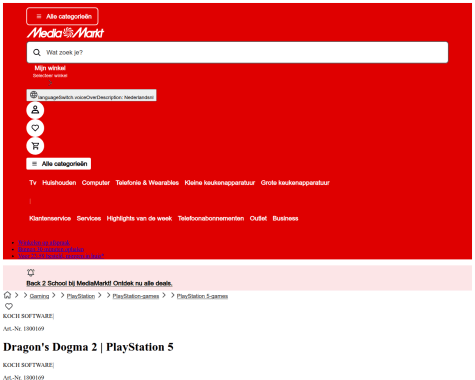Click the 'Selecteer winkel' text
This screenshot has width=475, height=380.
[x=50, y=76]
